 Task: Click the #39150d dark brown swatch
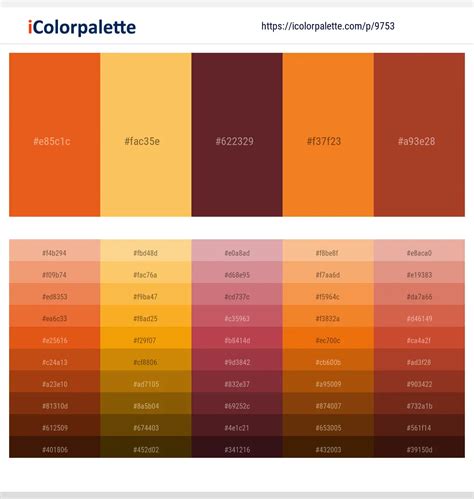point(419,447)
